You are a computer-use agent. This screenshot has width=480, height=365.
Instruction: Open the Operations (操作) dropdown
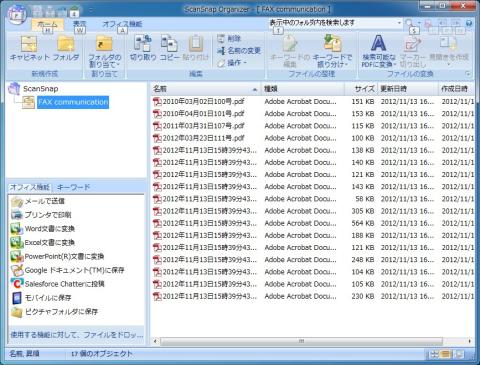[x=232, y=63]
